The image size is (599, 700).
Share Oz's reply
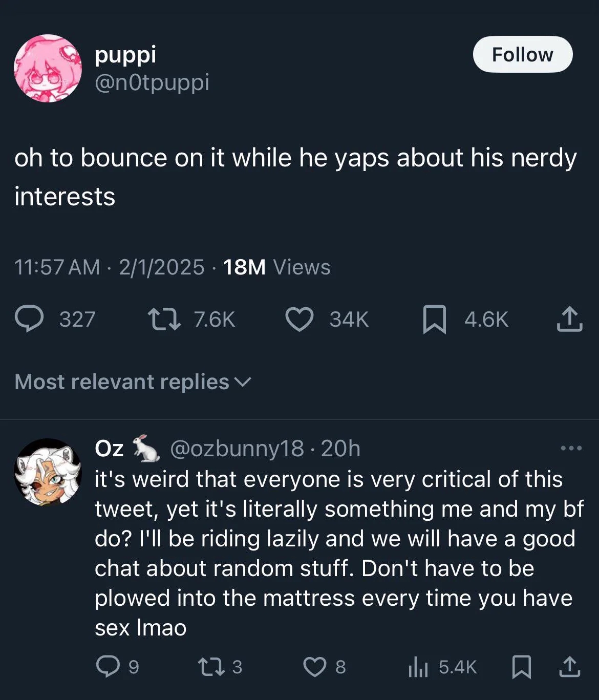[x=569, y=667]
